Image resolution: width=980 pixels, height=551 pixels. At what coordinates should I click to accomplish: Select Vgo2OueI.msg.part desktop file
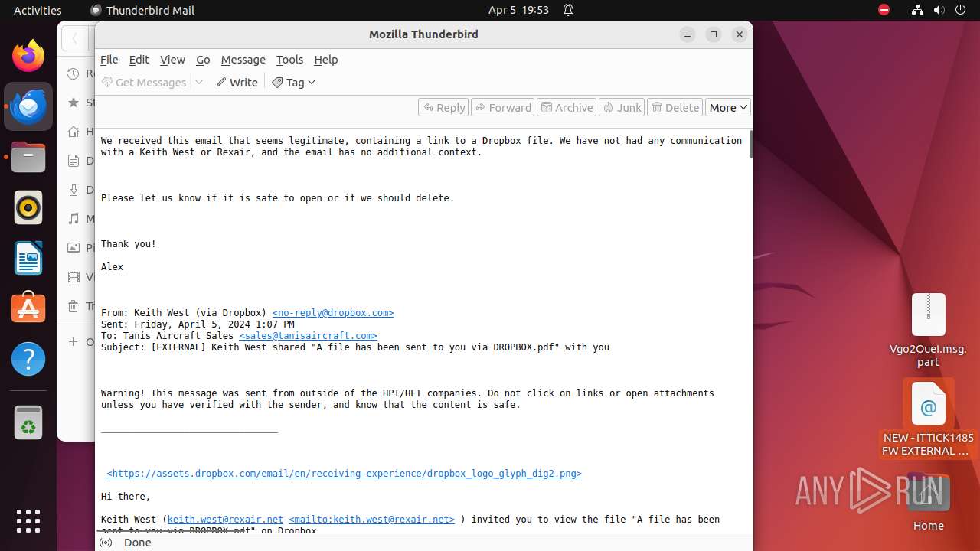[928, 331]
